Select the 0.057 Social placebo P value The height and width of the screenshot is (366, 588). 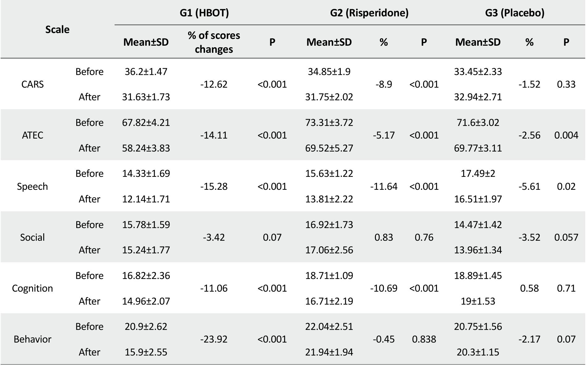click(x=566, y=237)
